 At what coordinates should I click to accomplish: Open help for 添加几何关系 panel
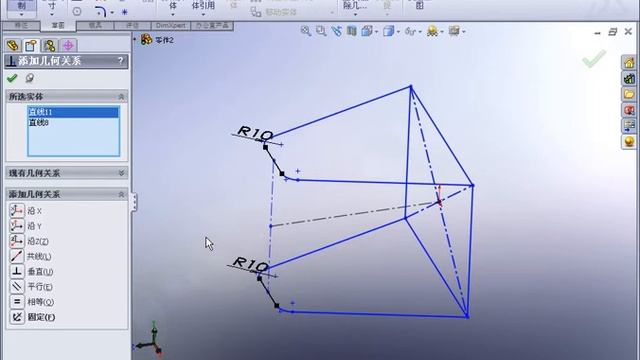(x=120, y=61)
